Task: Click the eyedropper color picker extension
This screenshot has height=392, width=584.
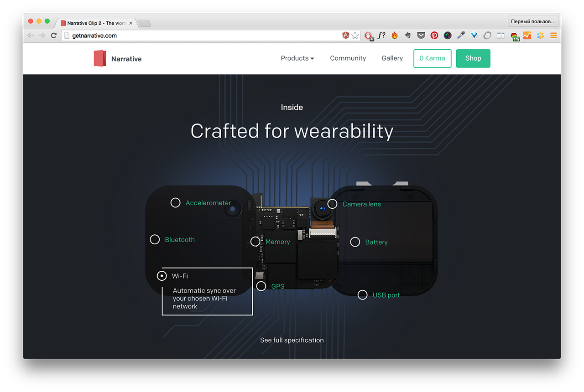Action: click(461, 36)
